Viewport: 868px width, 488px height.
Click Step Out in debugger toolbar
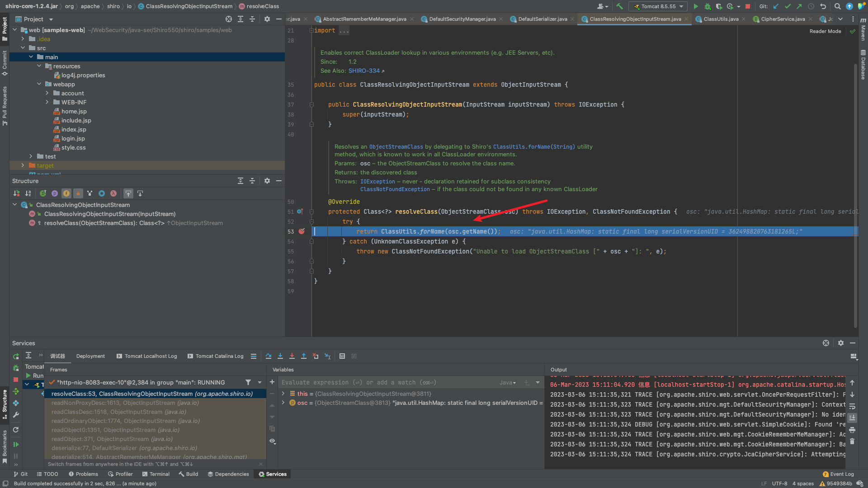pyautogui.click(x=304, y=356)
